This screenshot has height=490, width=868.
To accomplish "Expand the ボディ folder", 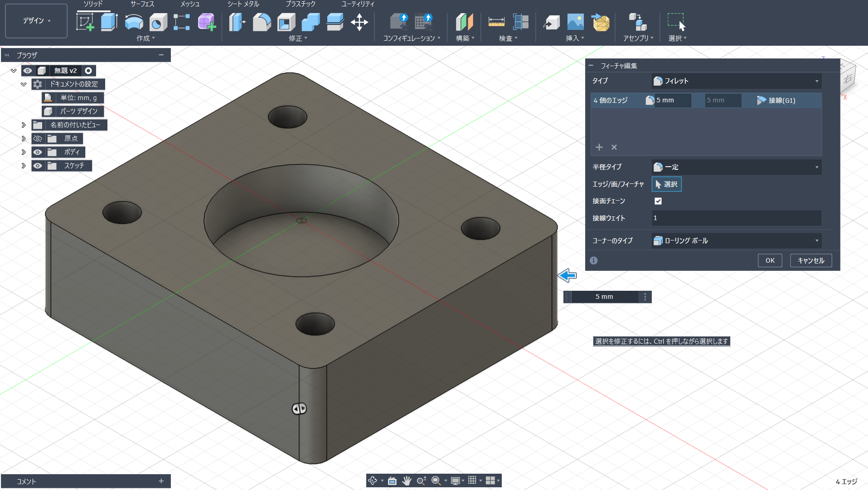I will 24,152.
